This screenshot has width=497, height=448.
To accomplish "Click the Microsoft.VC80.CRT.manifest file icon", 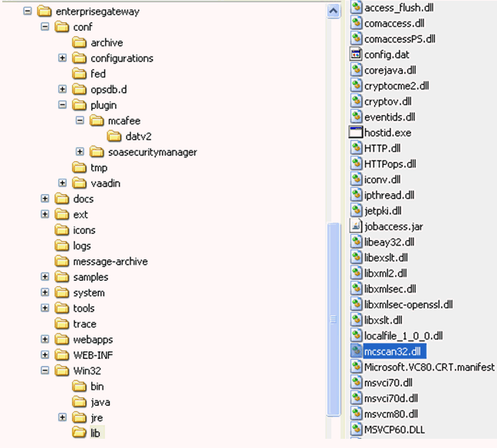I will (356, 367).
